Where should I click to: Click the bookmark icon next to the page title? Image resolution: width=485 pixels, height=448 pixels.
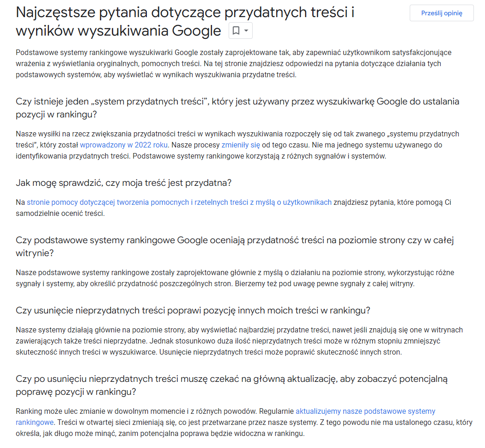236,31
